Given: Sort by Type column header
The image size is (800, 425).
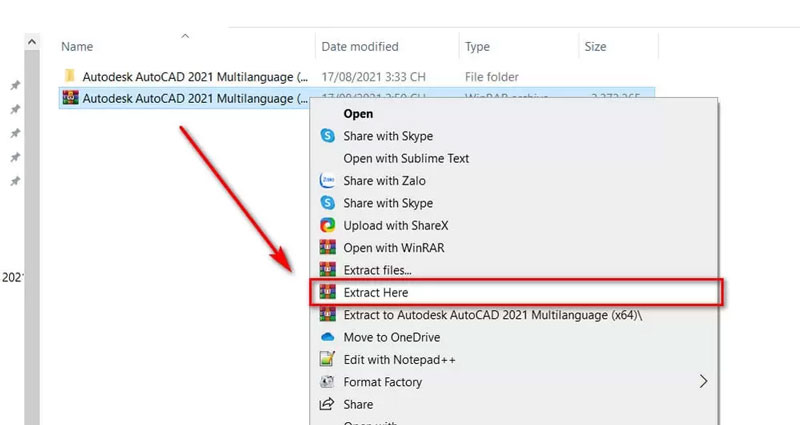Looking at the screenshot, I should point(477,46).
